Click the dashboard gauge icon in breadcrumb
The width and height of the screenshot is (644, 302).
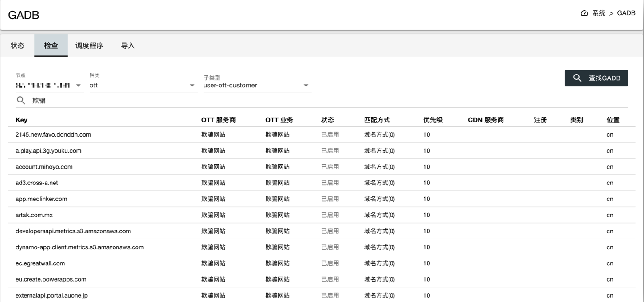(584, 13)
